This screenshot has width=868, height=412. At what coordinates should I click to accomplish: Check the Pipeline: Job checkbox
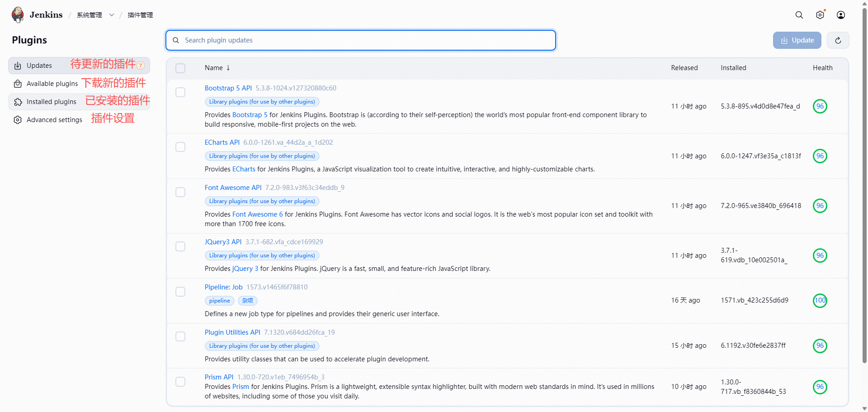click(x=180, y=292)
